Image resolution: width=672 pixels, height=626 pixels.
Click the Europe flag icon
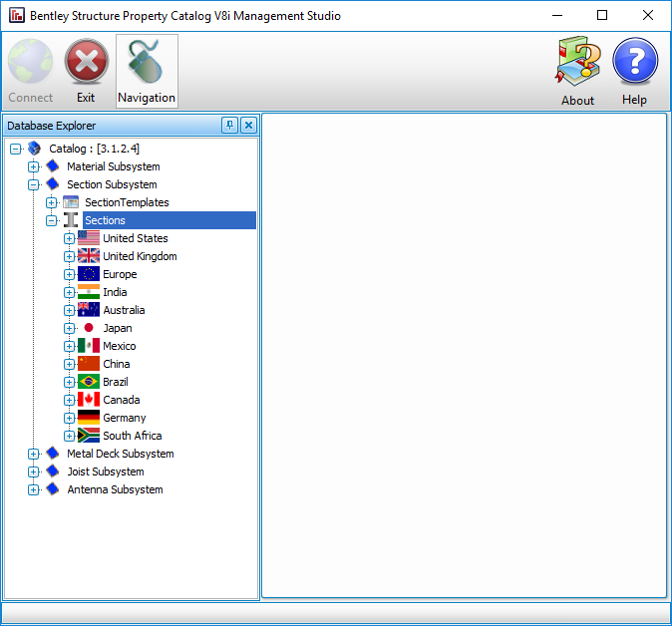pyautogui.click(x=89, y=274)
